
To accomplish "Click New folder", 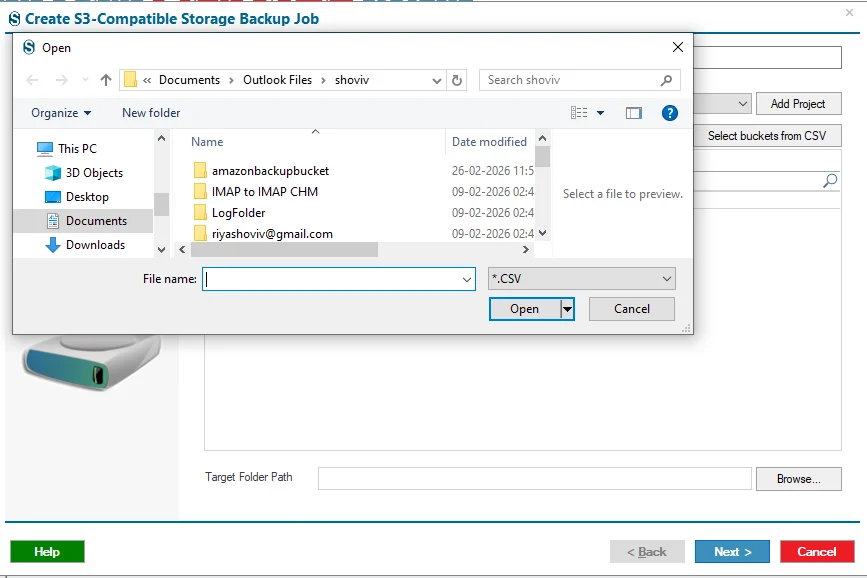I will click(151, 113).
